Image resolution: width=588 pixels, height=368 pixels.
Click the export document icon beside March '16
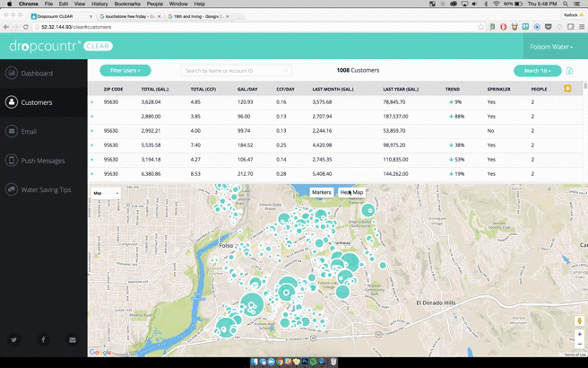[569, 71]
